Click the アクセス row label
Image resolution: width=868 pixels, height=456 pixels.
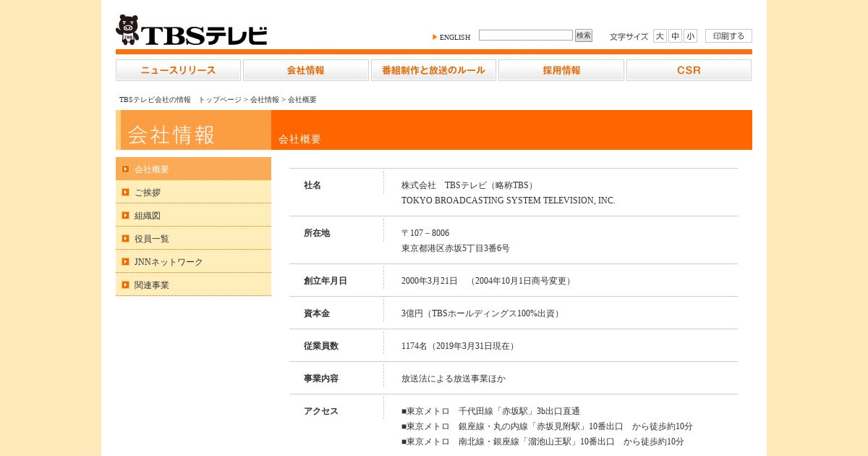[x=321, y=411]
